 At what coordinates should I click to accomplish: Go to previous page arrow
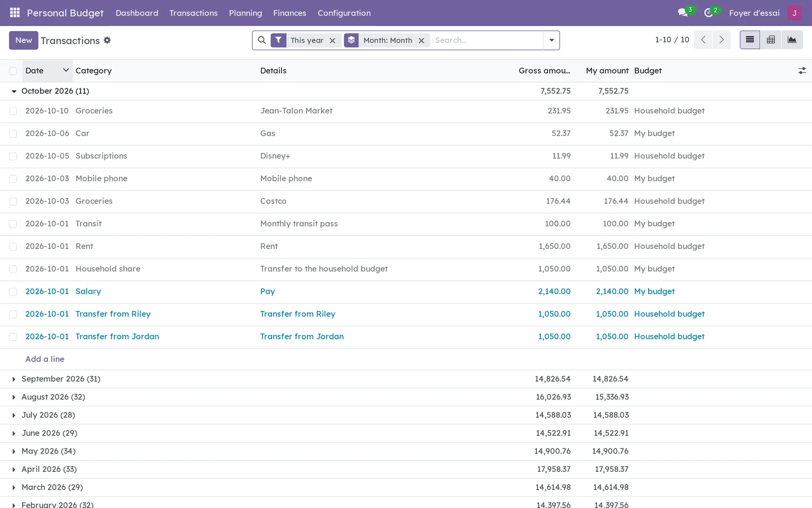click(703, 40)
